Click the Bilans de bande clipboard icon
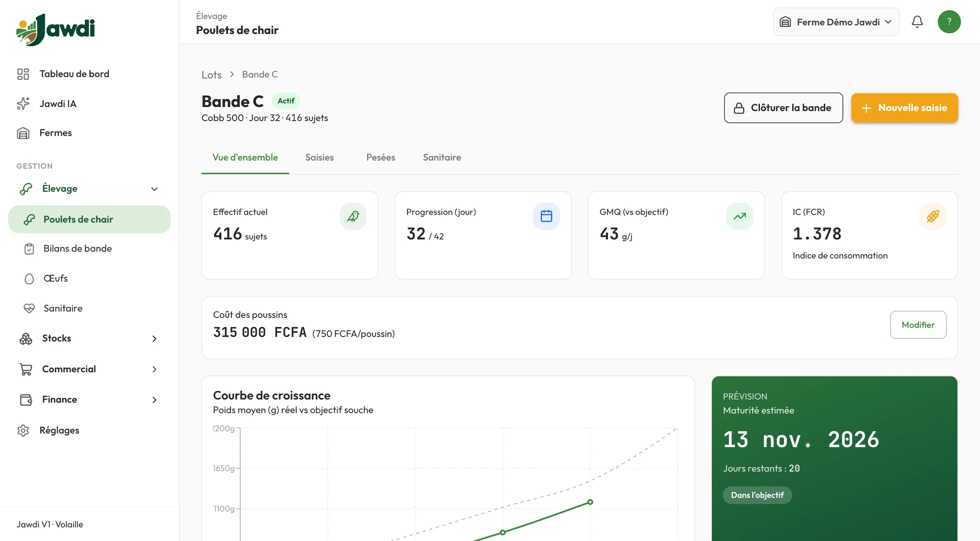This screenshot has height=541, width=980. [29, 249]
